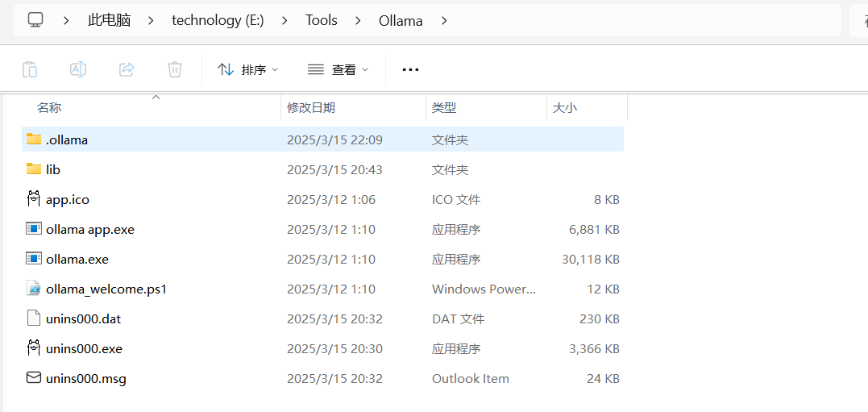Select the unins000.msg file name
The image size is (868, 412).
86,379
